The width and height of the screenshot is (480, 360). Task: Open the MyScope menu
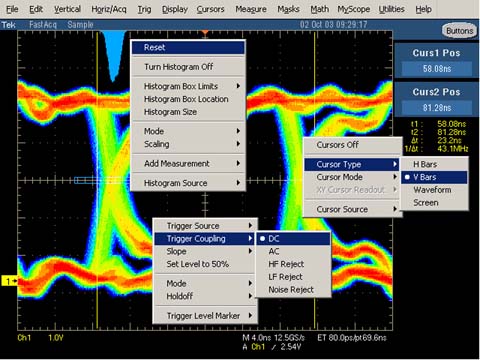(354, 9)
